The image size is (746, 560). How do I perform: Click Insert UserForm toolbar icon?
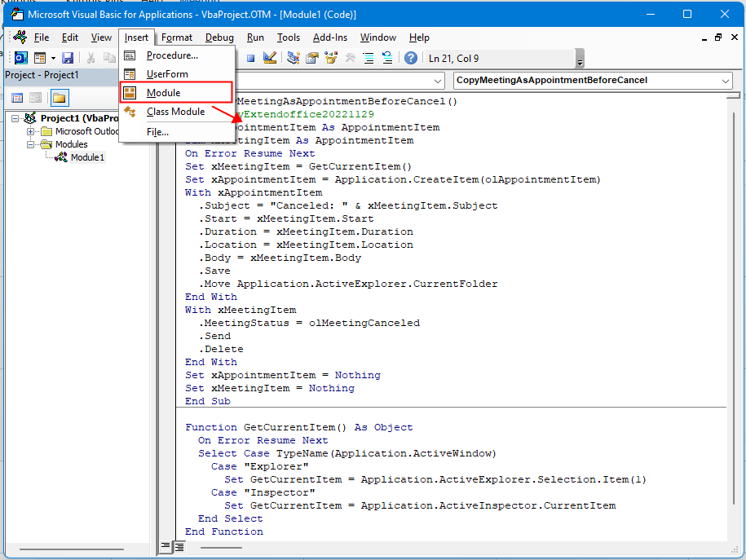(x=40, y=58)
